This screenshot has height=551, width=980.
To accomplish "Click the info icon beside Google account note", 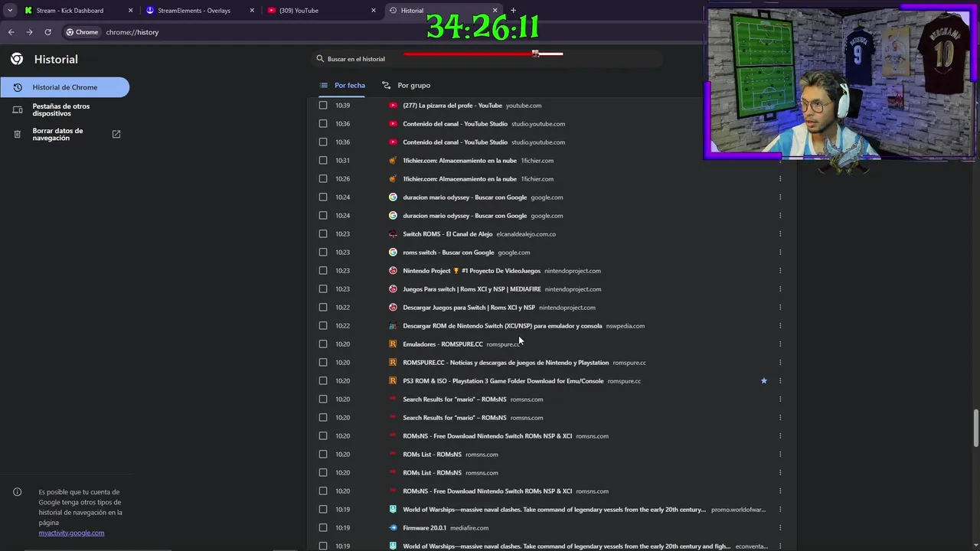I will [17, 492].
